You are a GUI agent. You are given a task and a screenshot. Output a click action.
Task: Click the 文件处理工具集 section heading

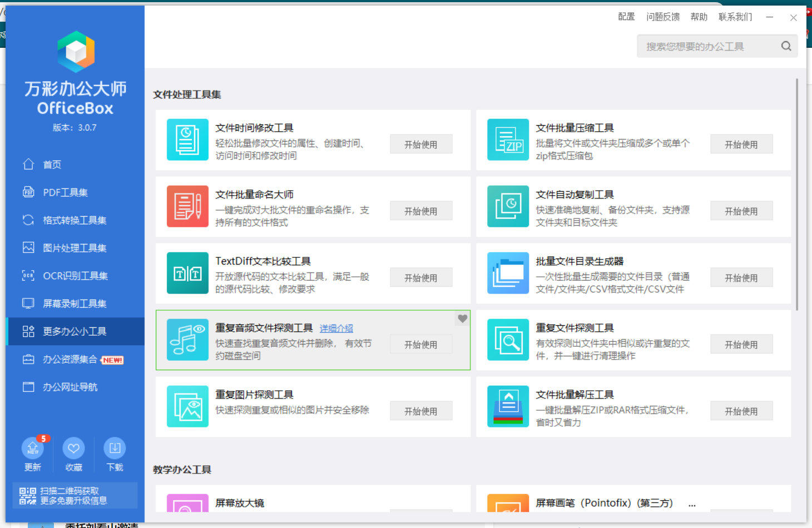[187, 94]
